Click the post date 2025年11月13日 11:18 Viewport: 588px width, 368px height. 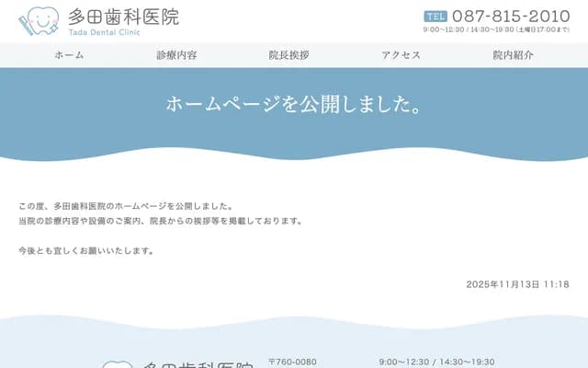pyautogui.click(x=517, y=284)
